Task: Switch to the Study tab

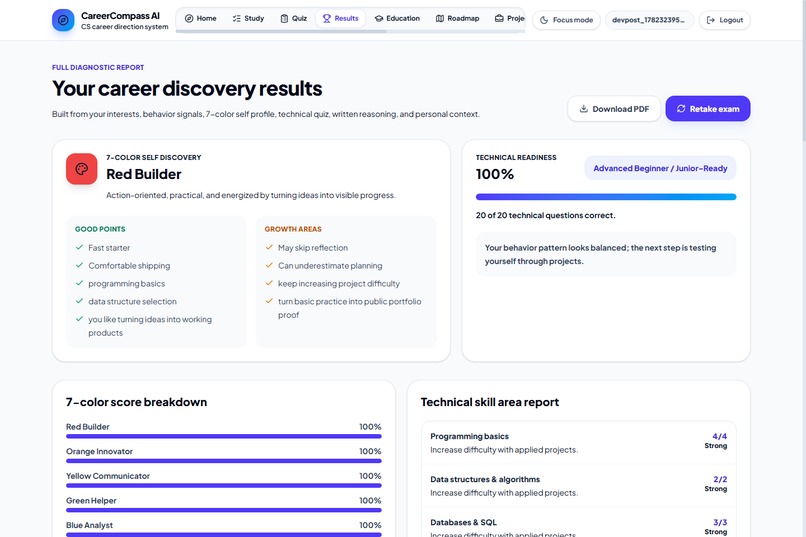Action: [248, 18]
